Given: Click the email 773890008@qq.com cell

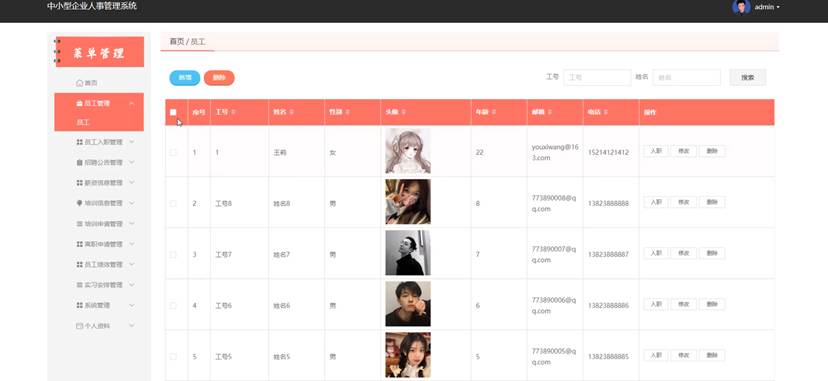Looking at the screenshot, I should click(554, 203).
